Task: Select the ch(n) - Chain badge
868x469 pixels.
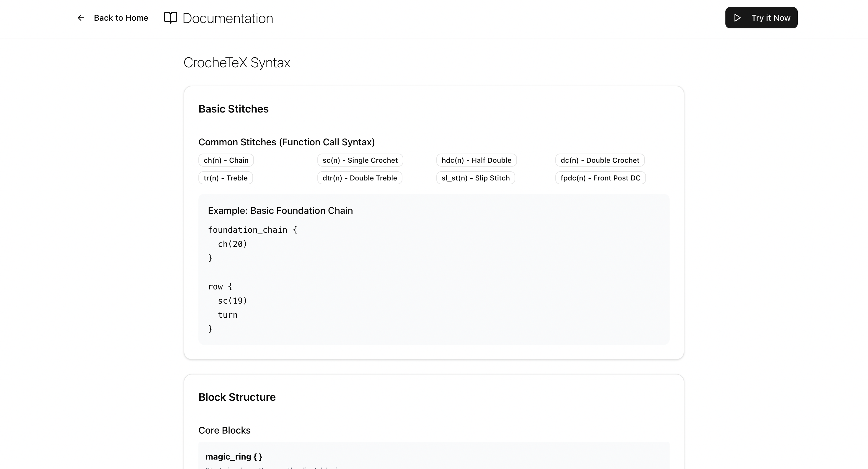Action: pos(226,160)
